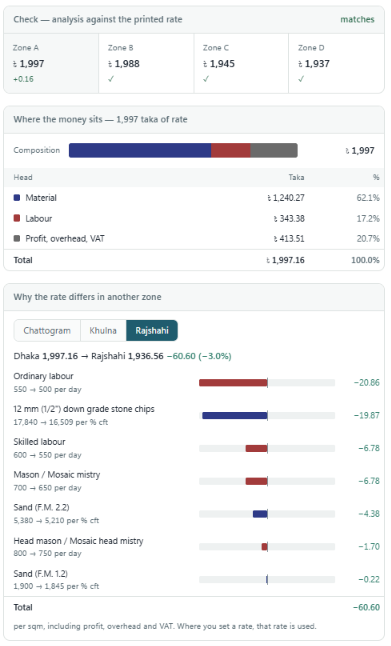Viewport: 391px width, 646px height.
Task: Click 'Head mason / Mosaic head mistry' label
Action: click(x=78, y=541)
